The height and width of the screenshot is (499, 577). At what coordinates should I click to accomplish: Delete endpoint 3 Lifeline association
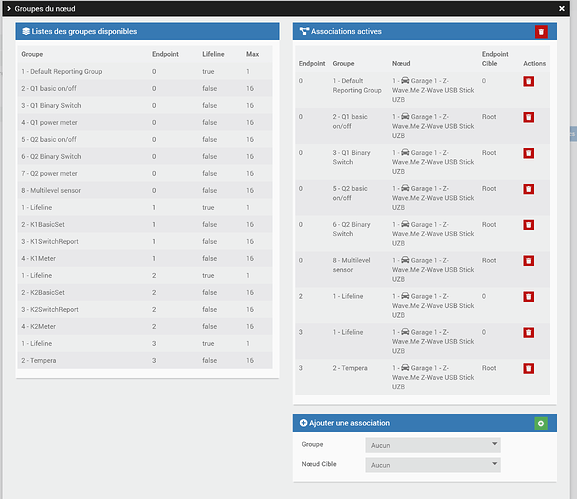click(x=528, y=332)
